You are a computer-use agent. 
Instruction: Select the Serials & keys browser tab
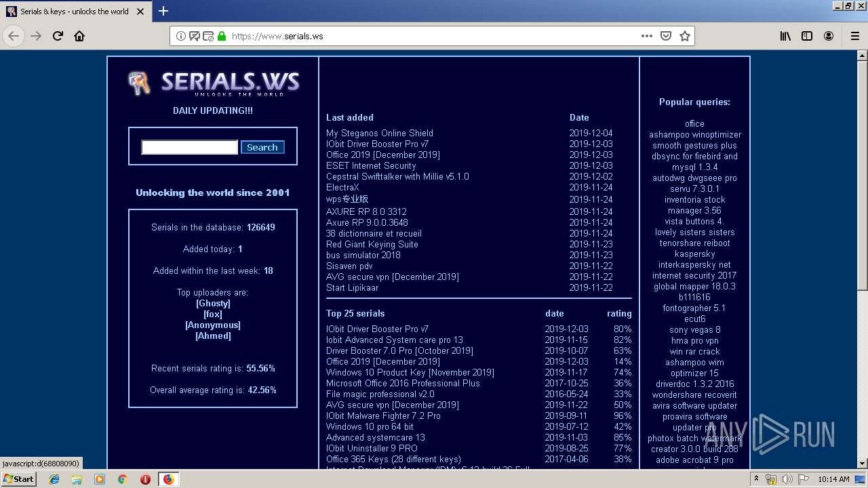point(75,12)
